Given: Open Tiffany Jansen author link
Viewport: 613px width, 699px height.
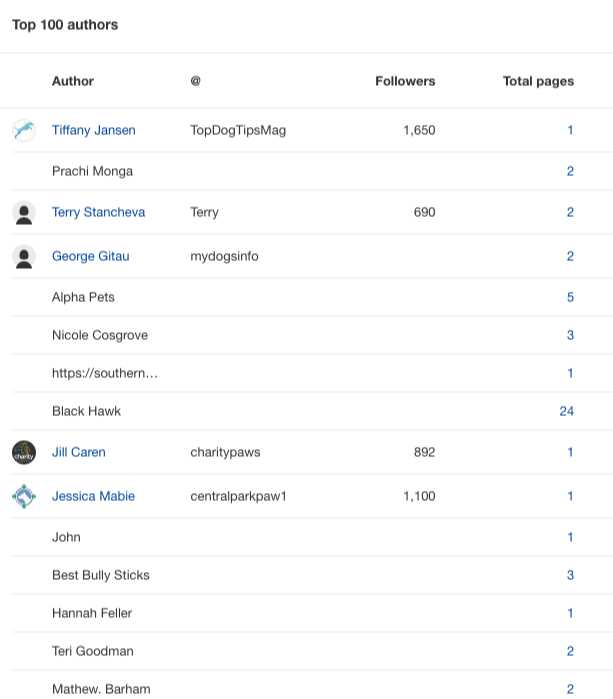Looking at the screenshot, I should click(94, 130).
